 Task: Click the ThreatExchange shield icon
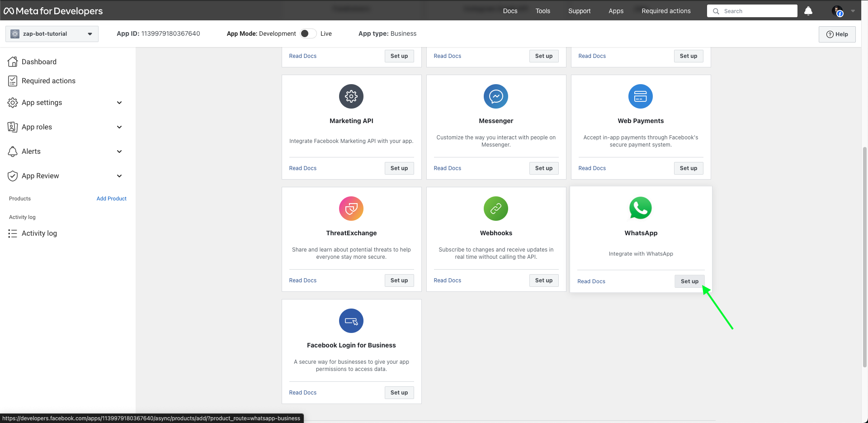(351, 209)
